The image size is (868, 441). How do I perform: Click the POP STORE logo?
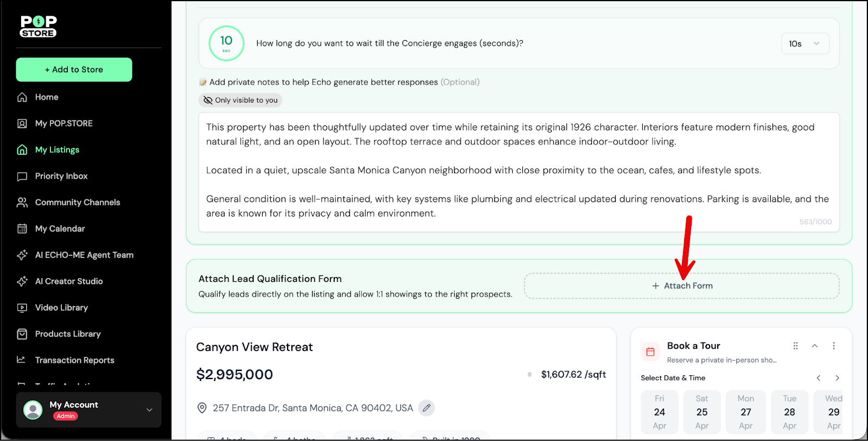[38, 26]
